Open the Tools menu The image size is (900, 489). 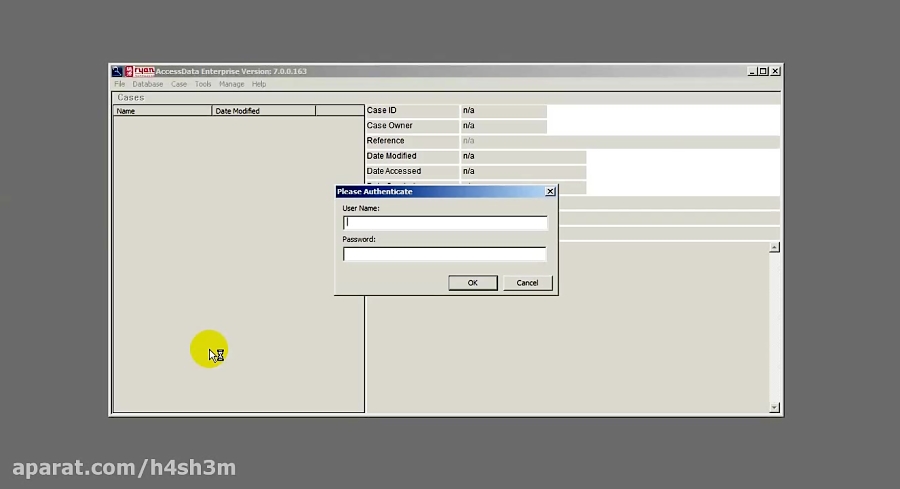click(x=203, y=84)
